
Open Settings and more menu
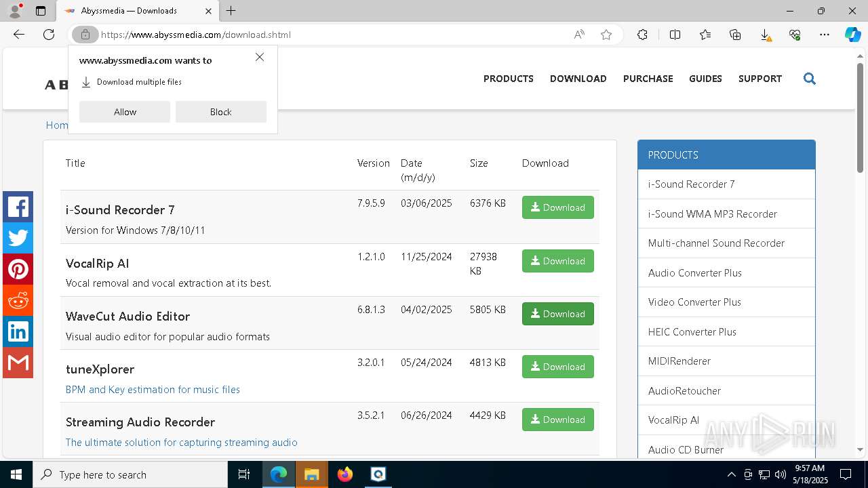pos(825,35)
